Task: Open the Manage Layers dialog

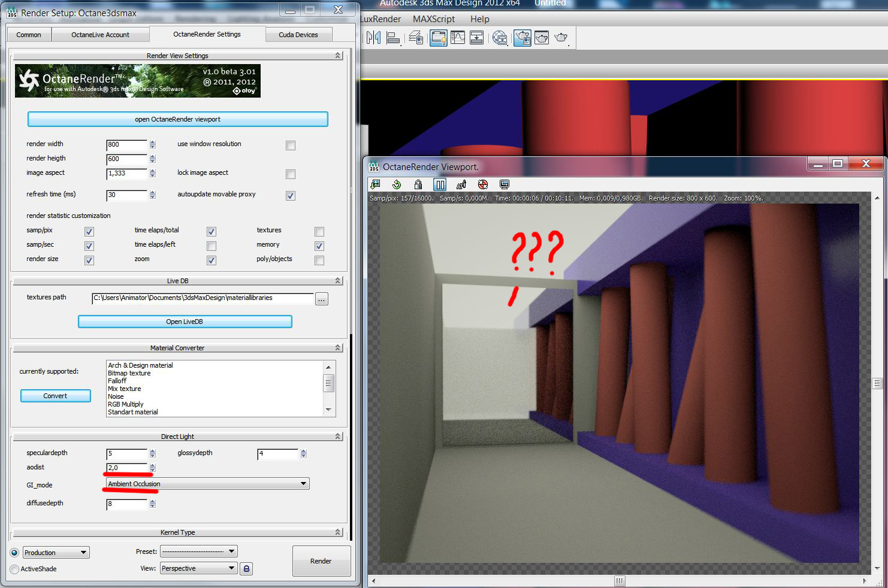Action: coord(416,38)
